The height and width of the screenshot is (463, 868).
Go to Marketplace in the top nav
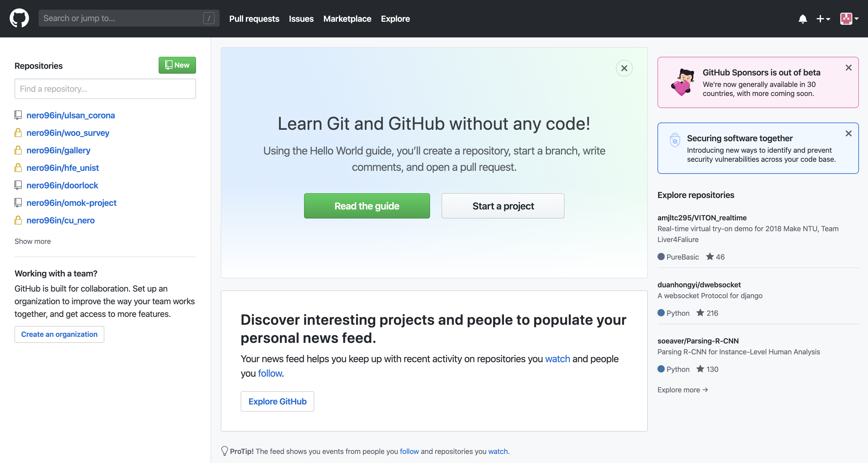tap(347, 19)
